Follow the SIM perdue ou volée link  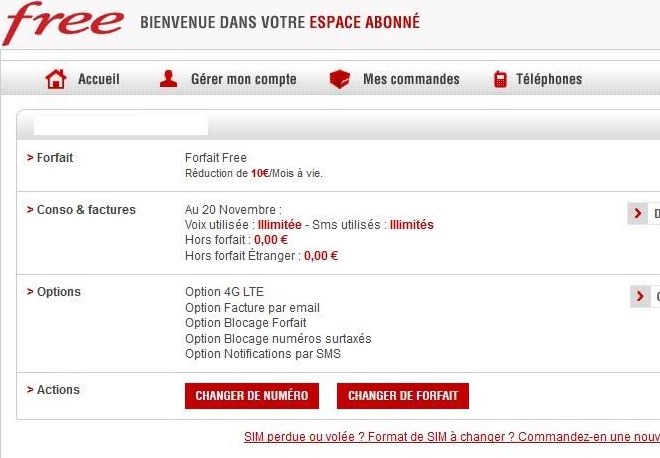[450, 437]
